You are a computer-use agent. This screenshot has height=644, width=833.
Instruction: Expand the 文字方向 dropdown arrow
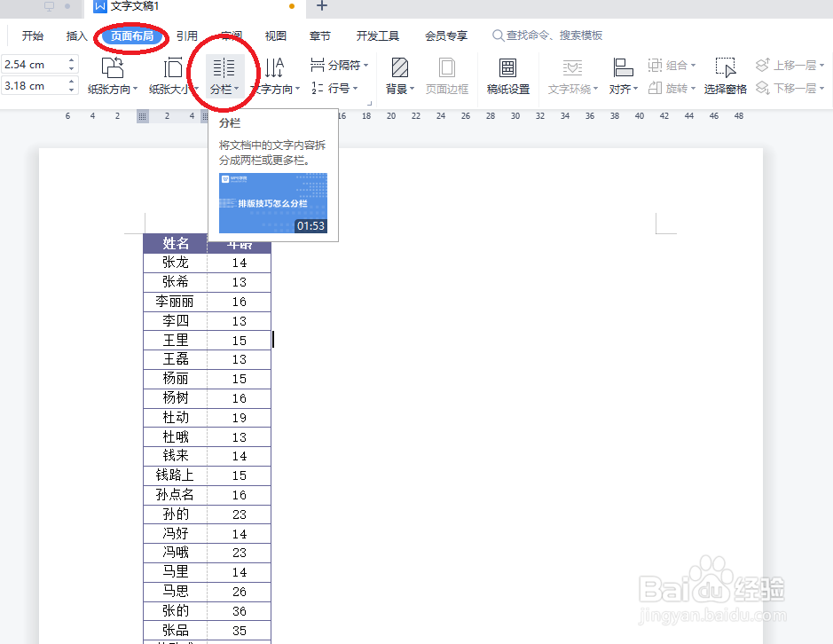(x=297, y=89)
